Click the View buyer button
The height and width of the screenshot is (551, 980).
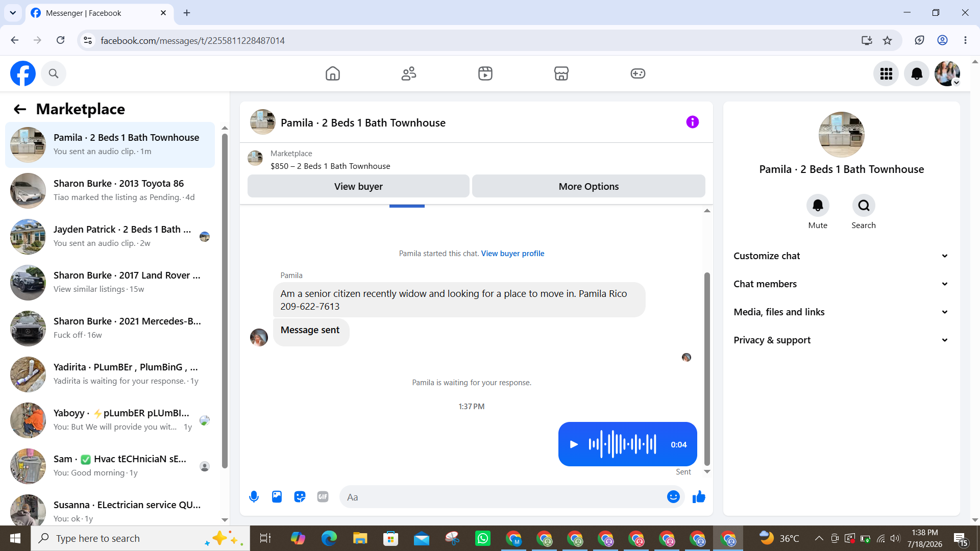coord(358,186)
